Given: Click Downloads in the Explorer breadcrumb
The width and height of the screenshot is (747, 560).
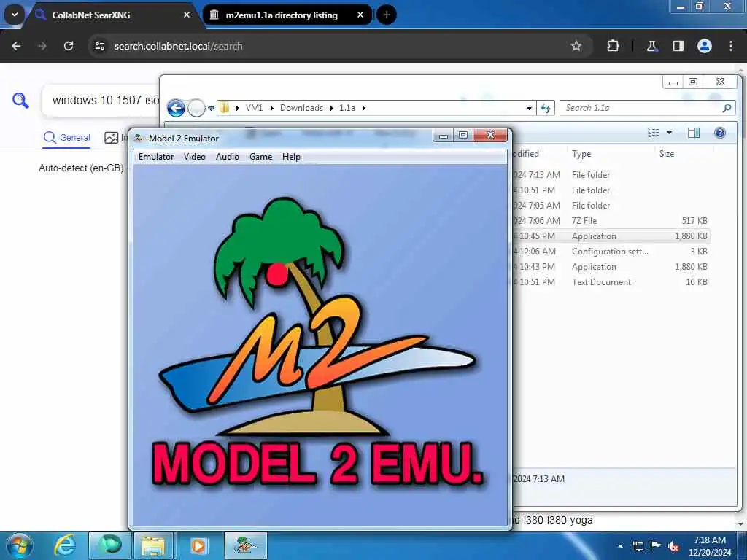Looking at the screenshot, I should [x=301, y=108].
